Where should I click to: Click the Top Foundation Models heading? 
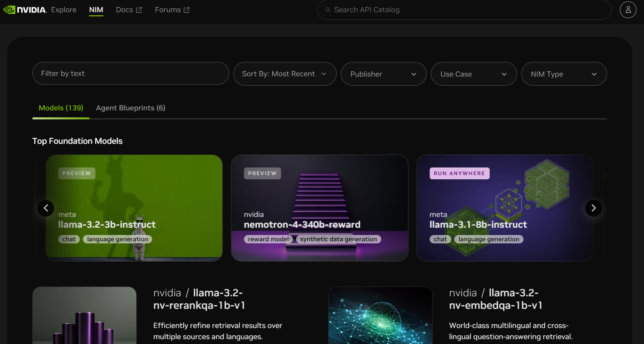[77, 141]
